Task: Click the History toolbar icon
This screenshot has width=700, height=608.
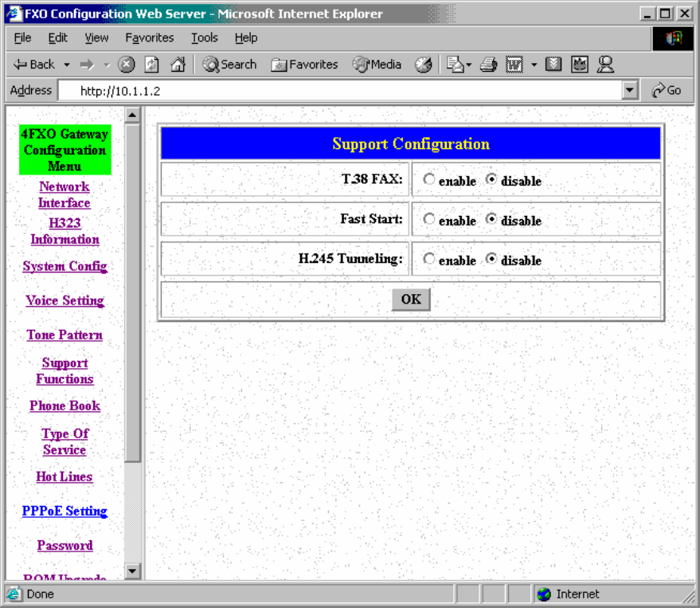Action: pos(424,65)
